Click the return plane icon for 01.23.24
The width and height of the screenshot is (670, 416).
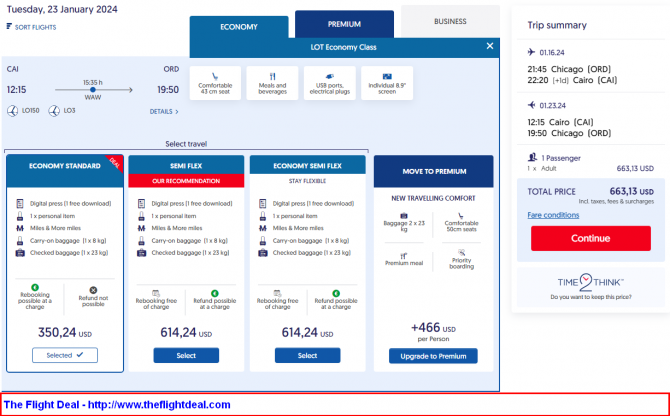[x=531, y=105]
